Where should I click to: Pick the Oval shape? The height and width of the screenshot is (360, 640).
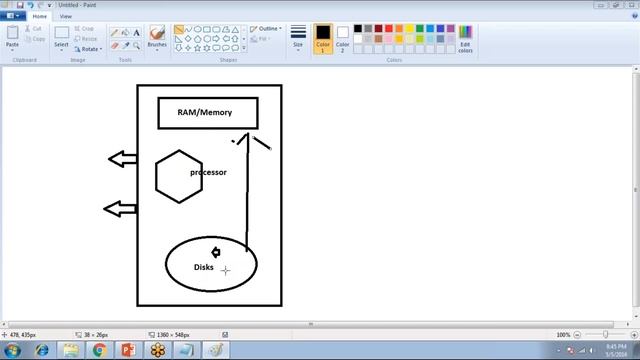[x=198, y=29]
